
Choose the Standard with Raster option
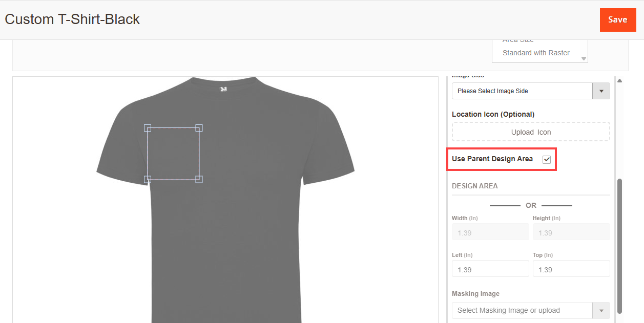[536, 53]
